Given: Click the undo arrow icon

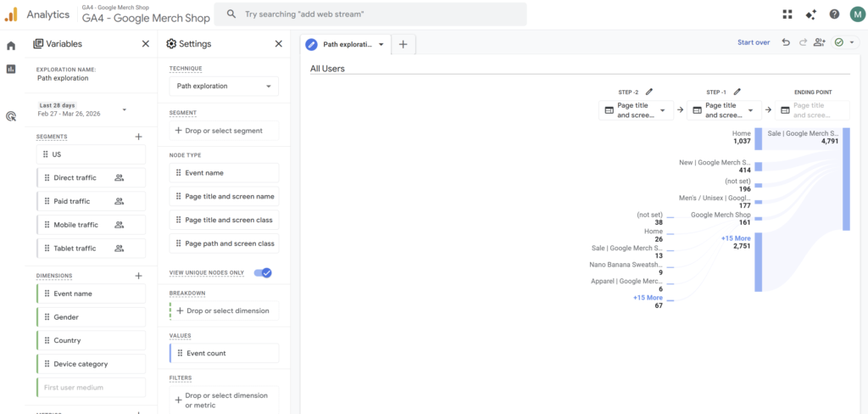Looking at the screenshot, I should [x=786, y=42].
